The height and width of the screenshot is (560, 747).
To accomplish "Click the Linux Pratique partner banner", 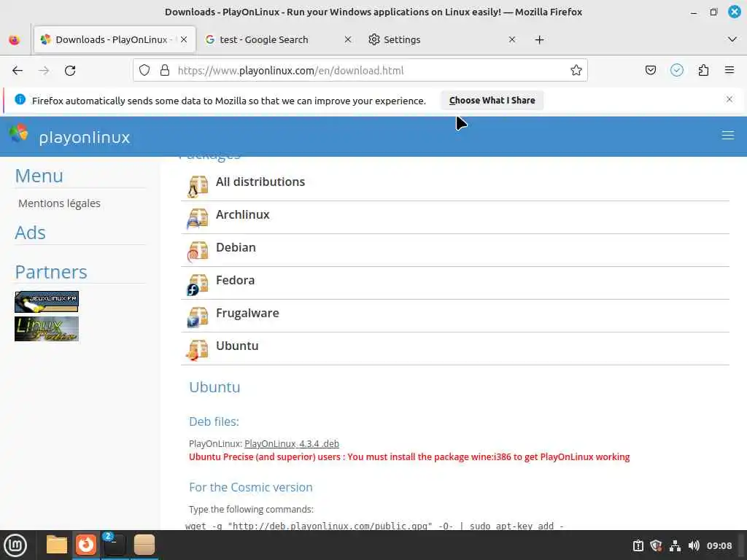I will [47, 329].
